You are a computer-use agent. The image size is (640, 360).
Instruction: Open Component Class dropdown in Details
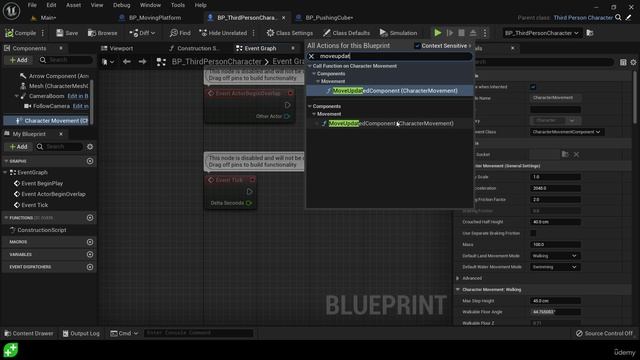pyautogui.click(x=567, y=132)
